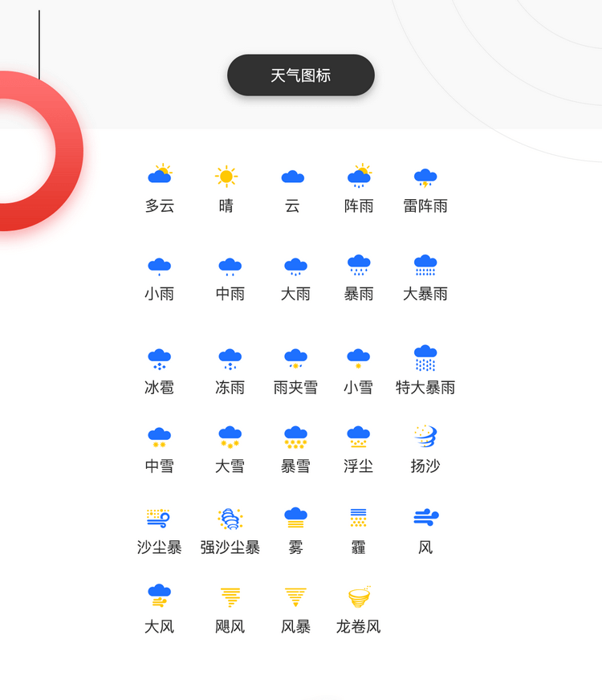
Task: Select the 小雪 light snow icon
Action: point(358,359)
